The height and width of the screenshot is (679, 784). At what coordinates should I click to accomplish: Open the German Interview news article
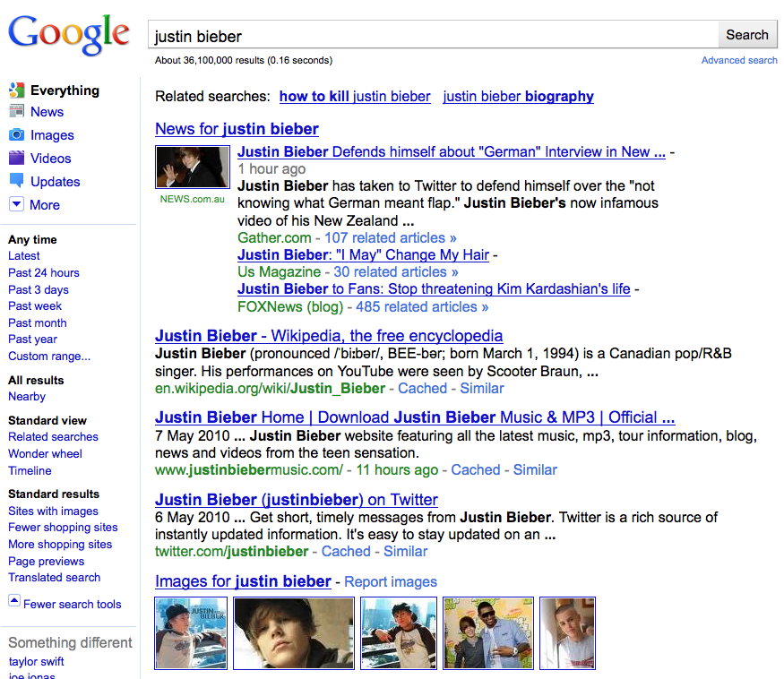[x=451, y=152]
